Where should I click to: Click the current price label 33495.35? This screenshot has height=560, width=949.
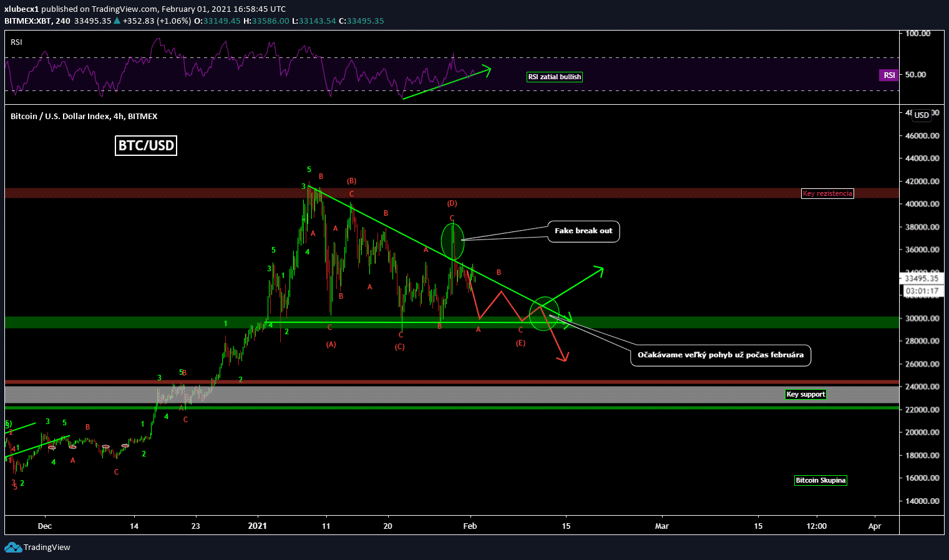point(922,279)
